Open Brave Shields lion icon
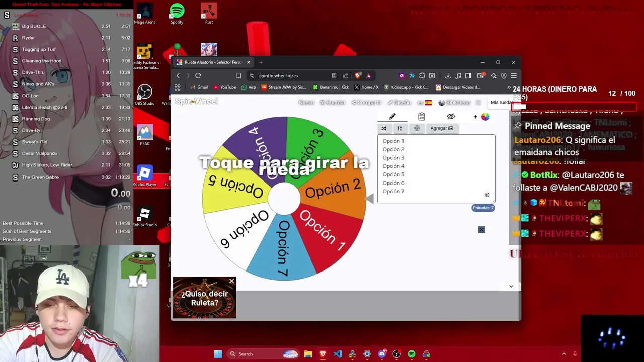 (x=358, y=75)
